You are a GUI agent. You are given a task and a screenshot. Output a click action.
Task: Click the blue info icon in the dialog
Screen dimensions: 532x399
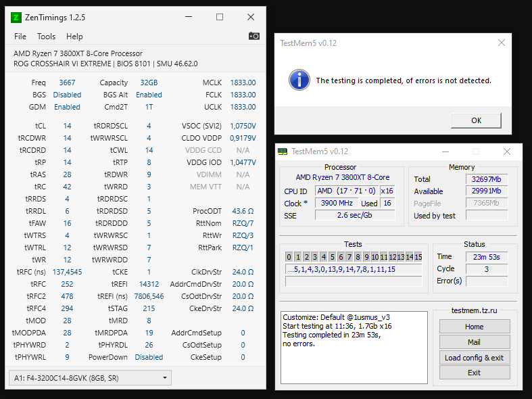click(299, 80)
